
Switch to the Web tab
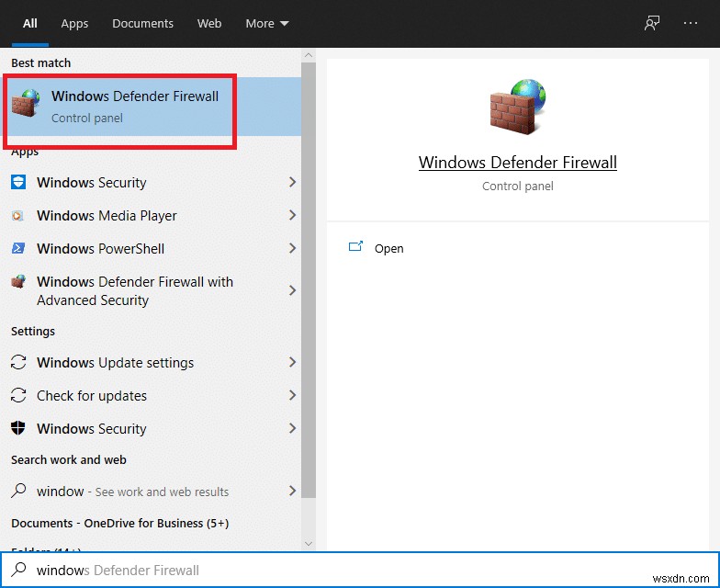tap(209, 23)
